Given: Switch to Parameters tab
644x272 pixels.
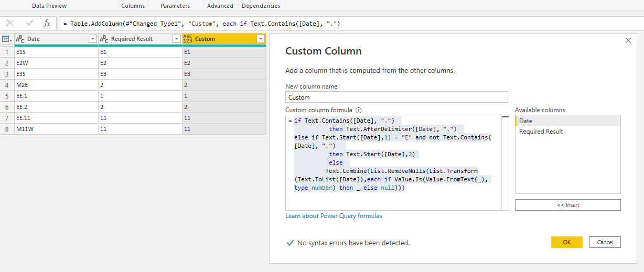Looking at the screenshot, I should click(176, 6).
